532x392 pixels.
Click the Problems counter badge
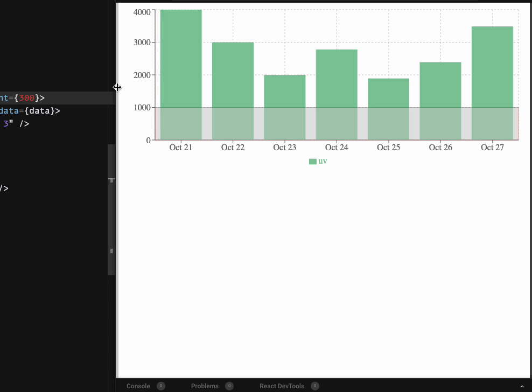229,386
